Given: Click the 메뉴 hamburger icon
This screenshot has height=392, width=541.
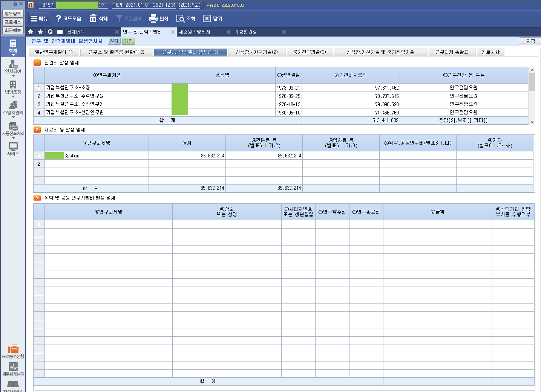Looking at the screenshot, I should (x=34, y=18).
